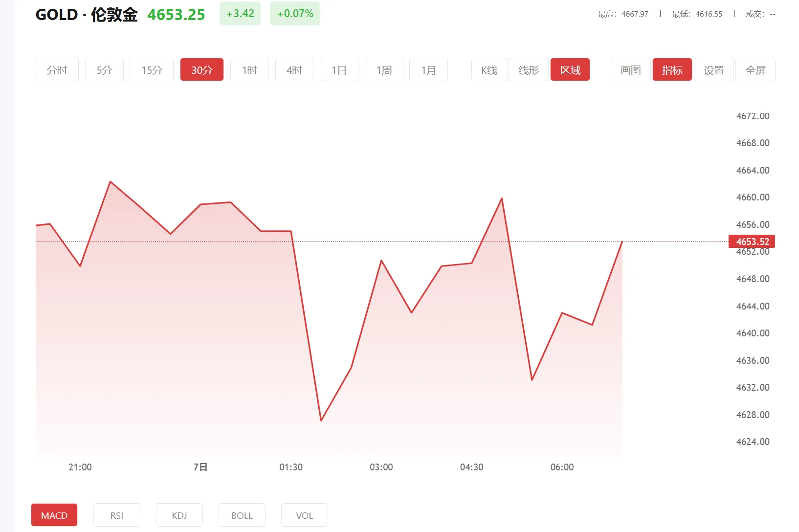The height and width of the screenshot is (532, 799).
Task: Enter 全屏 fullscreen mode
Action: 755,69
